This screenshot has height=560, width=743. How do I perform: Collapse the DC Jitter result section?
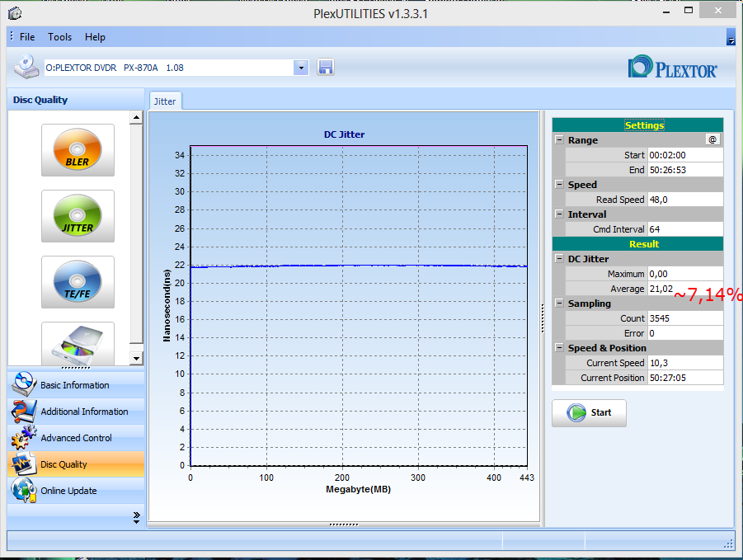tap(560, 259)
